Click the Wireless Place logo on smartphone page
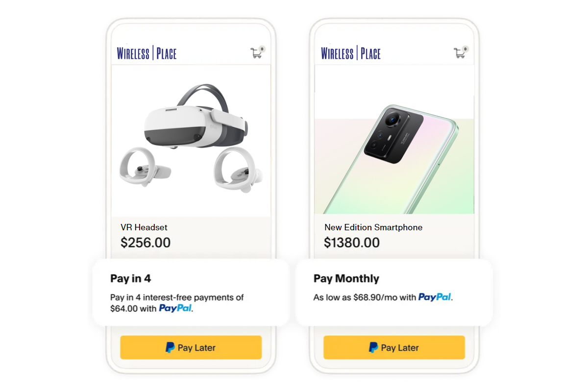This screenshot has width=588, height=392. pyautogui.click(x=350, y=53)
